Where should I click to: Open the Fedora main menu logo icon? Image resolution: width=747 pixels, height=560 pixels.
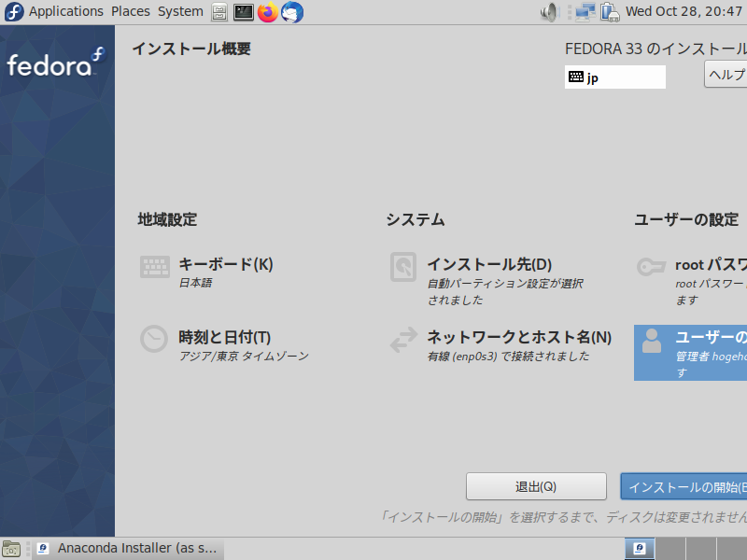pyautogui.click(x=14, y=11)
